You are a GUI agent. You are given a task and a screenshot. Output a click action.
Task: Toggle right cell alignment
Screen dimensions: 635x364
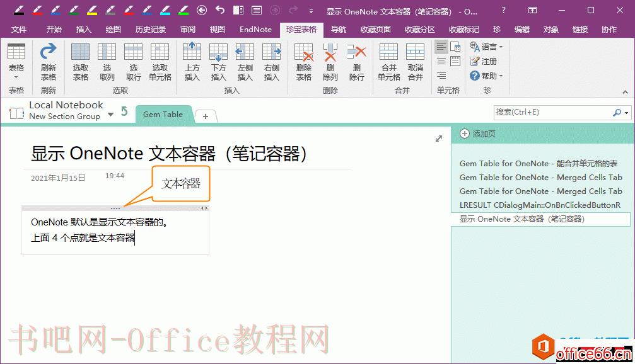coord(441,76)
